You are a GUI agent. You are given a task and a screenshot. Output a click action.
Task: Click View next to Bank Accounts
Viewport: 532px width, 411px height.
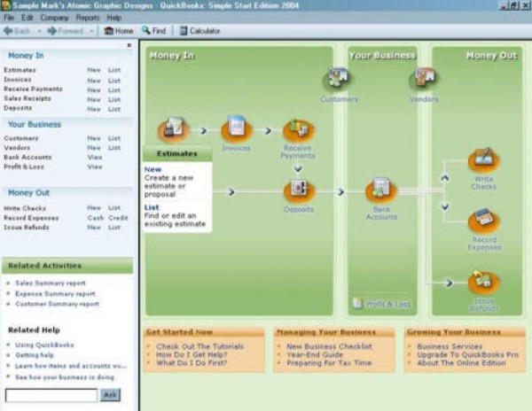pos(95,157)
